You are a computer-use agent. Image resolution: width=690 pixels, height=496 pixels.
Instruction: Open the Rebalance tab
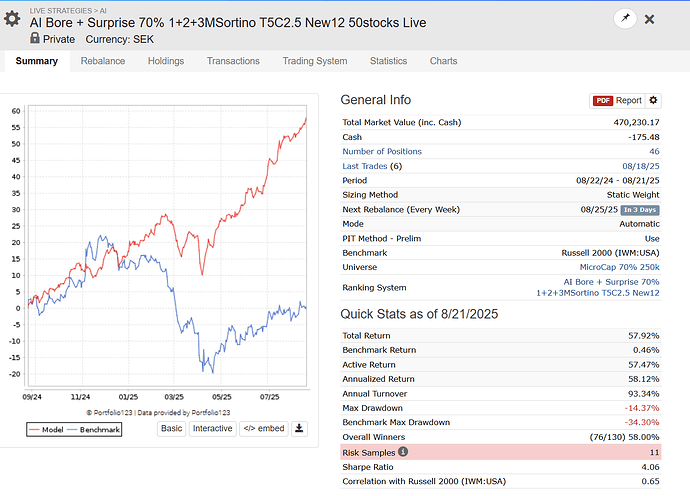[x=102, y=61]
